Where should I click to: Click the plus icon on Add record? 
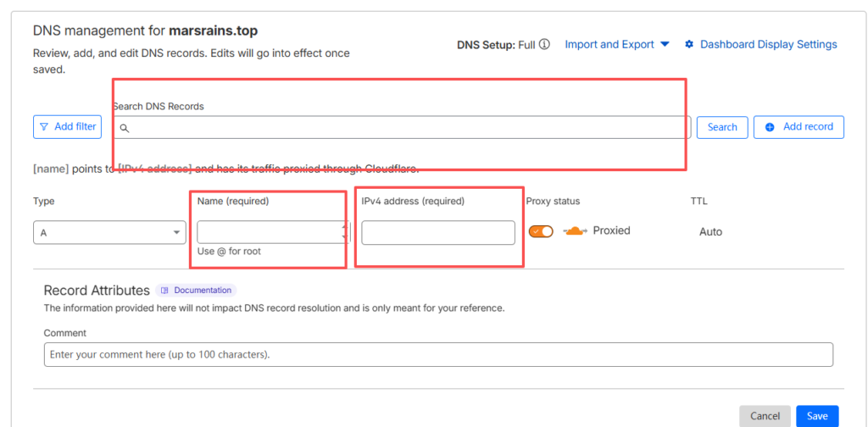coord(770,127)
